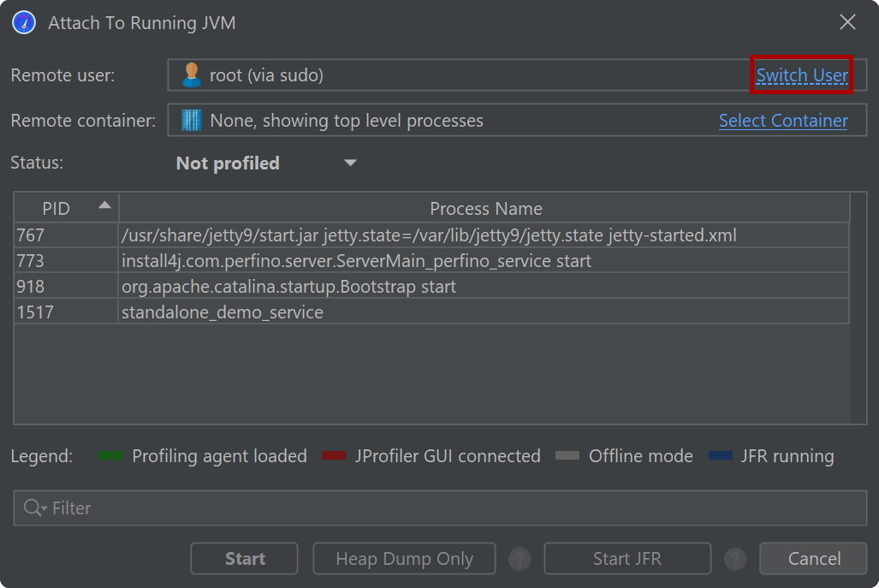Click the PID sort arrow indicator
This screenshot has height=588, width=879.
pos(104,205)
